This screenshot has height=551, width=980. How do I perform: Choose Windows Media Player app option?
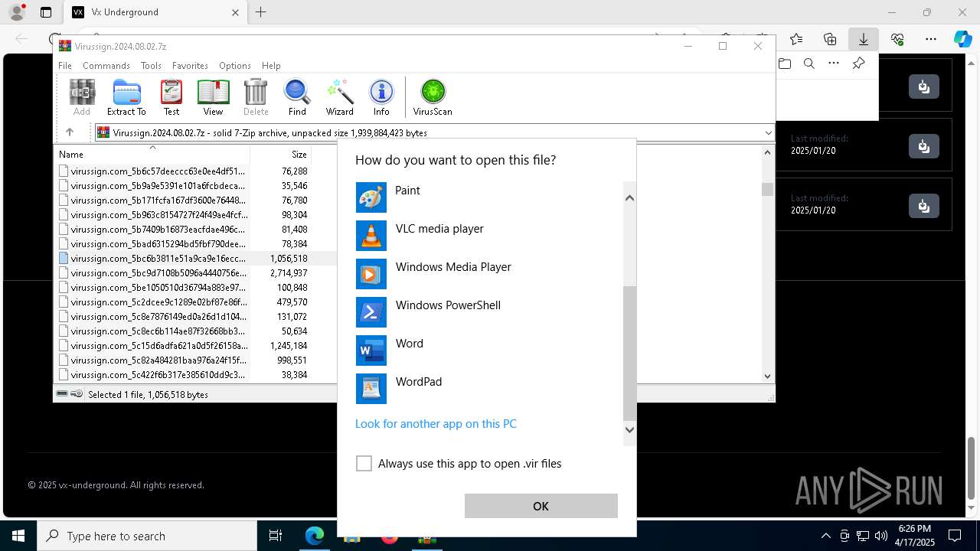coord(490,274)
